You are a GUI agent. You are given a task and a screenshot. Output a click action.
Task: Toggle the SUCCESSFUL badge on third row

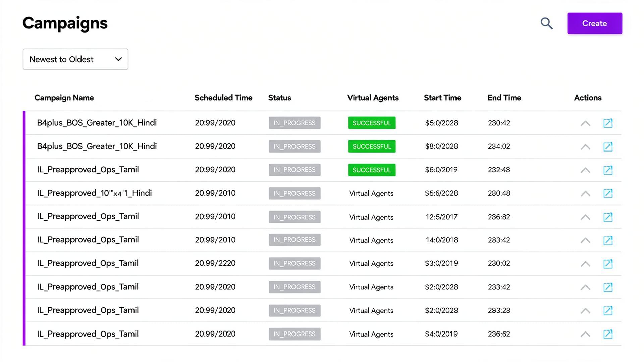372,170
